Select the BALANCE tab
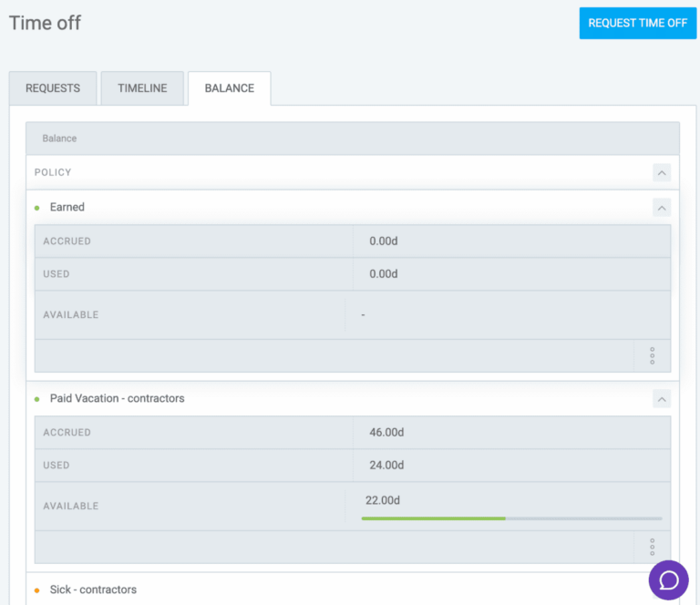 [x=229, y=88]
